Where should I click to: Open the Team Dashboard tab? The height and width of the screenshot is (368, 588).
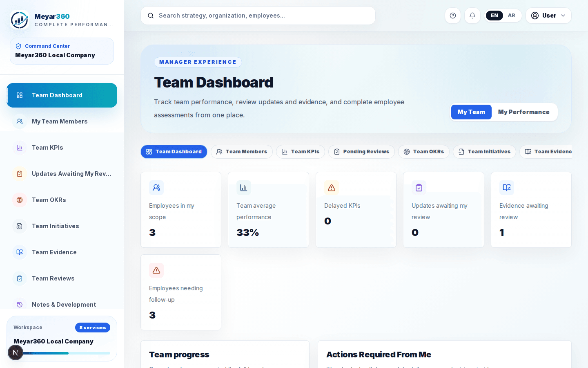tap(174, 152)
